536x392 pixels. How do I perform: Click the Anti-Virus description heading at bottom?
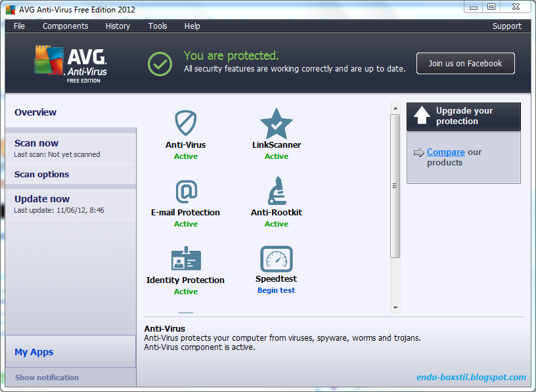pos(164,328)
